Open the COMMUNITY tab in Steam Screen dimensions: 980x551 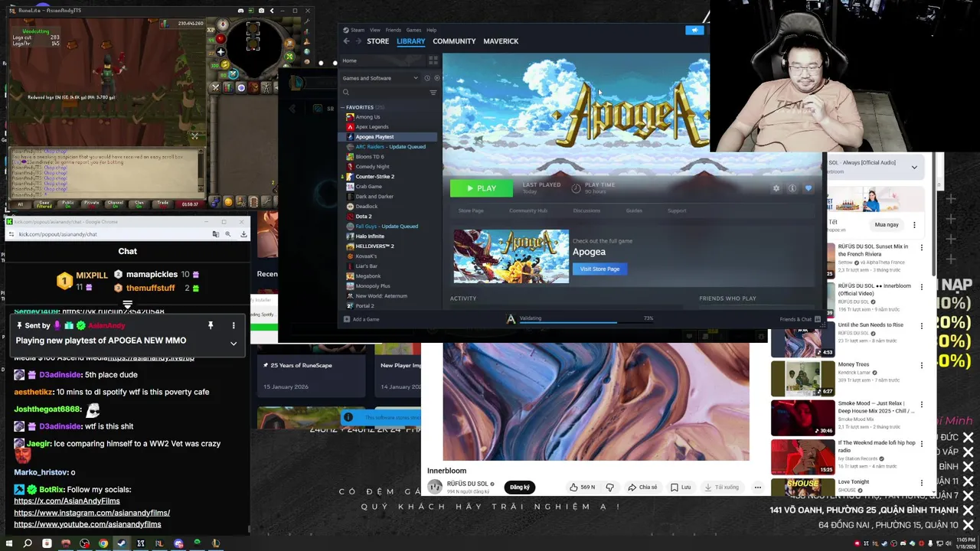tap(454, 41)
